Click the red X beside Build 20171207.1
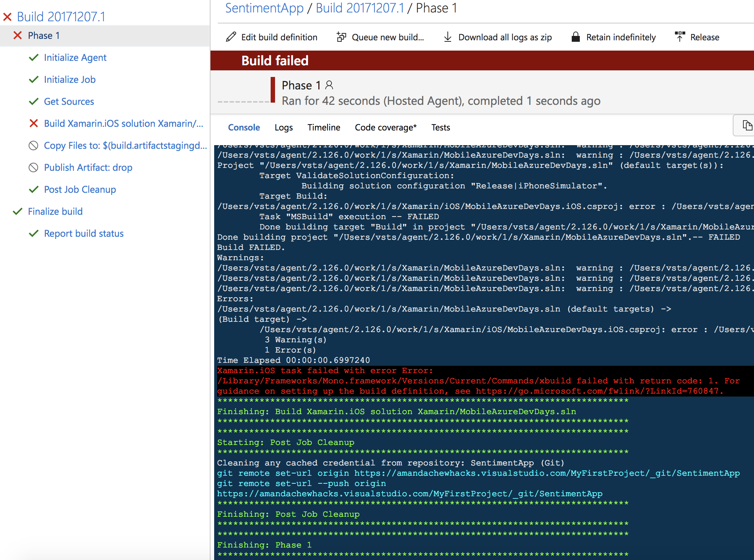Image resolution: width=754 pixels, height=560 pixels. pos(7,17)
